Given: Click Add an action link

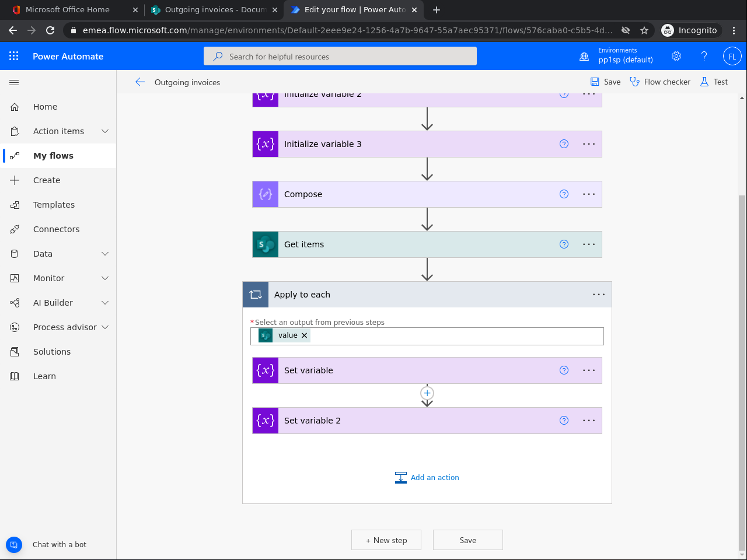Looking at the screenshot, I should coord(427,478).
